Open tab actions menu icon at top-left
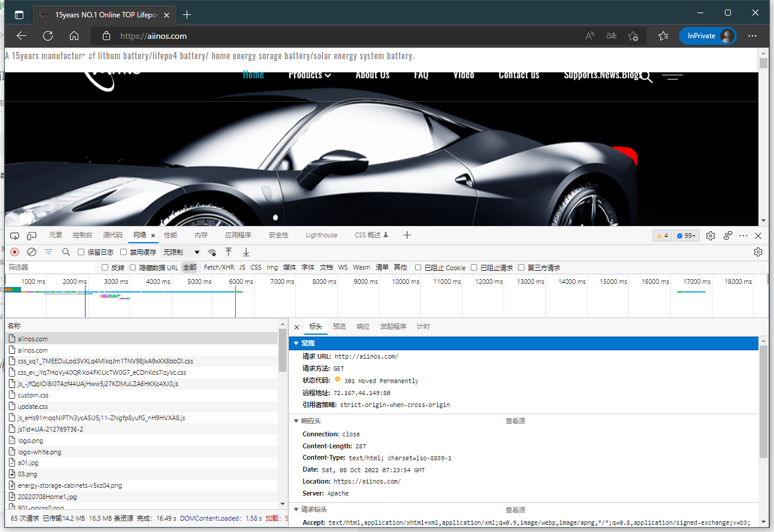 coord(19,15)
